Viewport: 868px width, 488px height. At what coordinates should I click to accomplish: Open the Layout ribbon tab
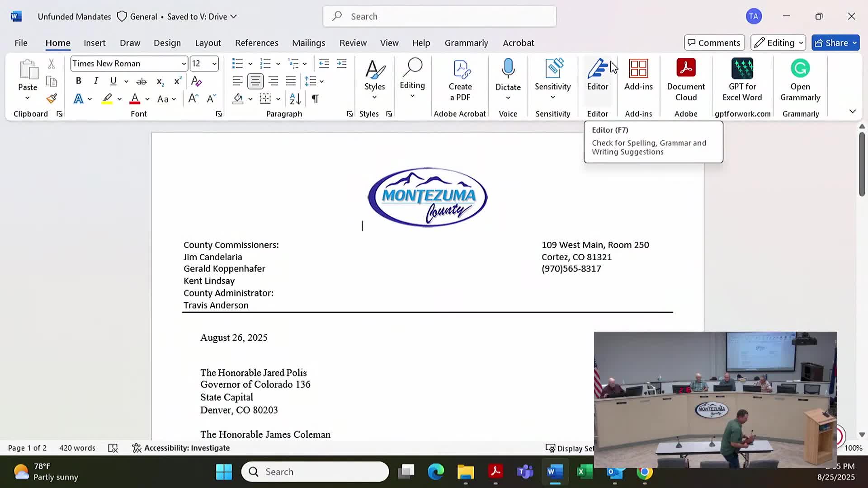coord(208,43)
